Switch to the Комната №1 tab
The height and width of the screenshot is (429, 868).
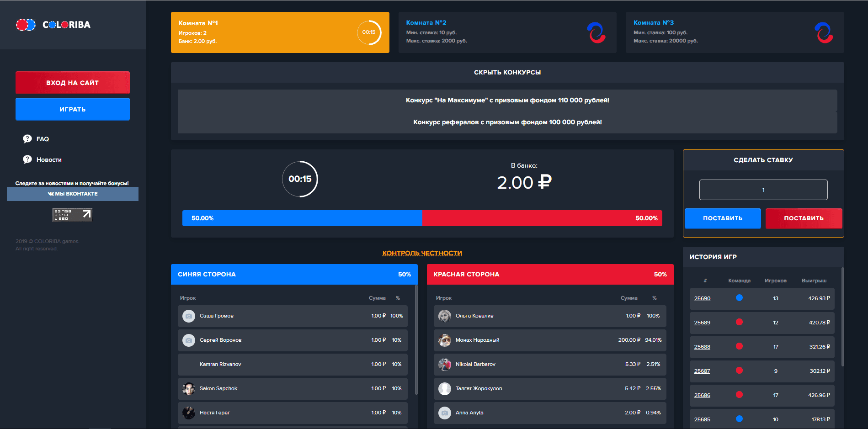click(280, 32)
